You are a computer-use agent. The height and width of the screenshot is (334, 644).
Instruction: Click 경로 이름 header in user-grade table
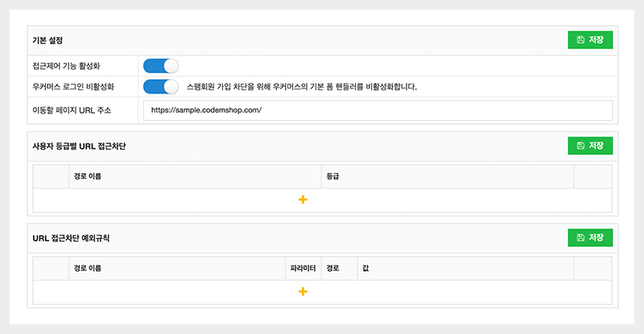[87, 175]
